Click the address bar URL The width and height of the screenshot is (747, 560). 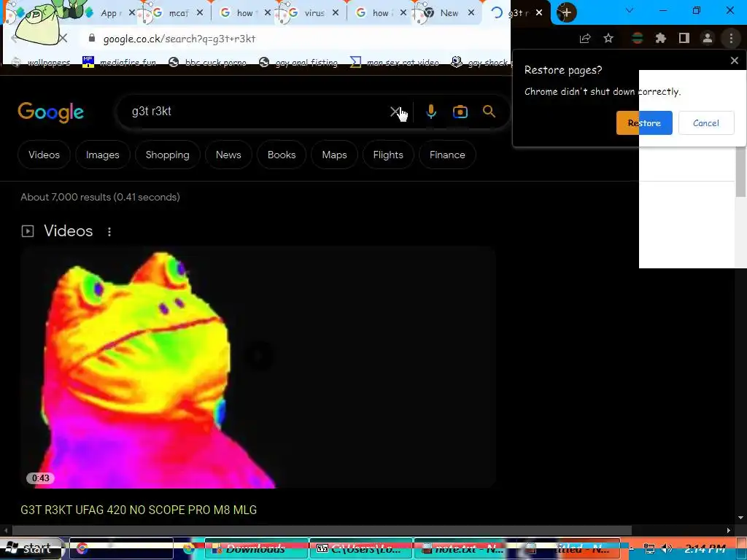point(179,39)
